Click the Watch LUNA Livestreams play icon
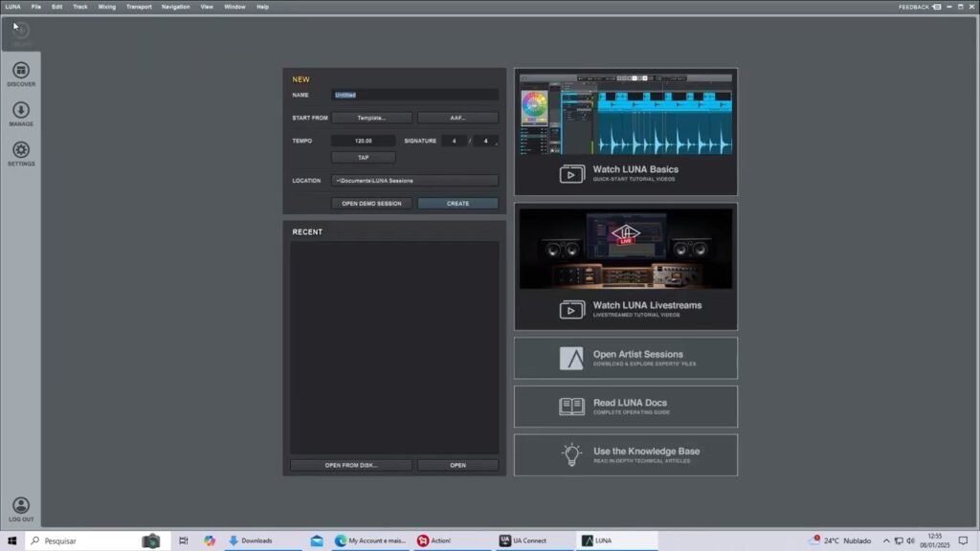 tap(572, 310)
